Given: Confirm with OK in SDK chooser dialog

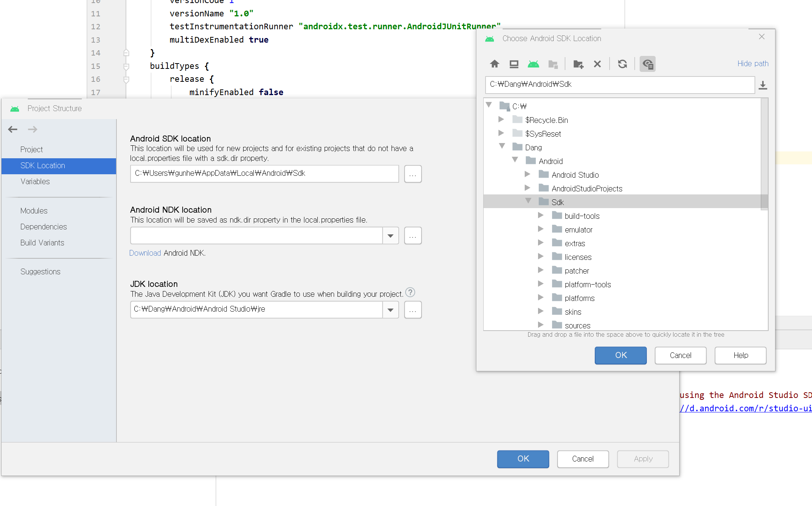Looking at the screenshot, I should pos(620,355).
